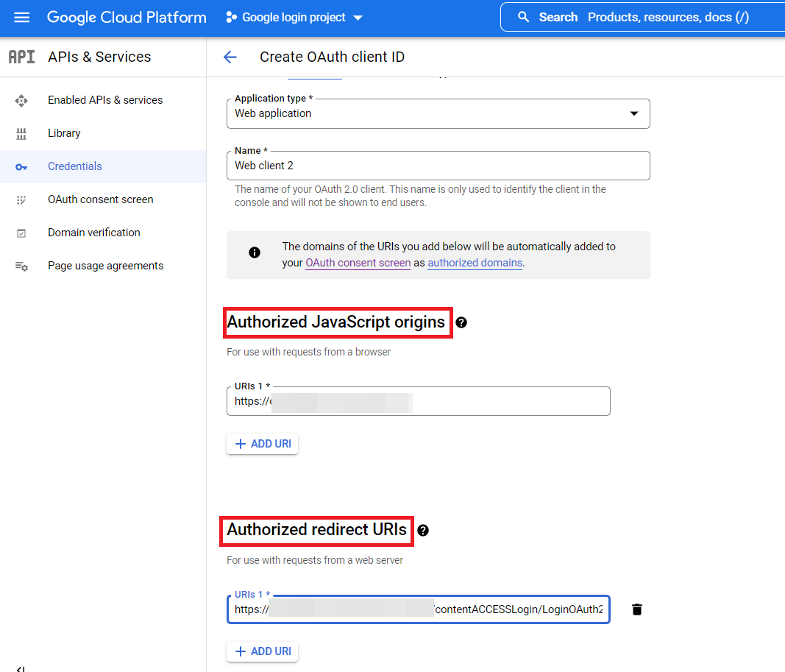Add URI under Authorized redirect URIs
The image size is (785, 672).
click(x=263, y=651)
